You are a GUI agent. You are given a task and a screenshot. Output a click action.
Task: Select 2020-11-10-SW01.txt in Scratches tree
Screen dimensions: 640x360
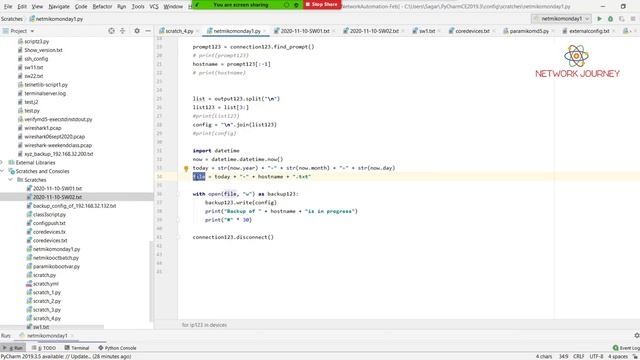point(57,189)
